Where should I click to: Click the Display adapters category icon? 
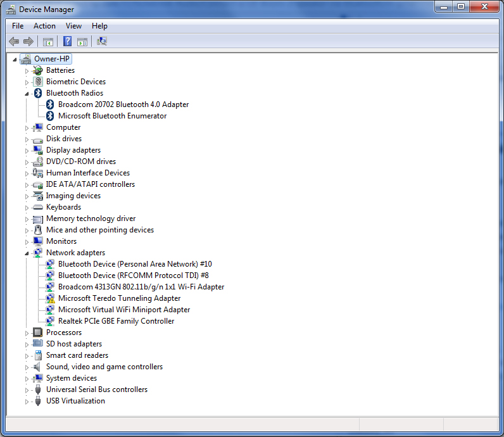(38, 150)
